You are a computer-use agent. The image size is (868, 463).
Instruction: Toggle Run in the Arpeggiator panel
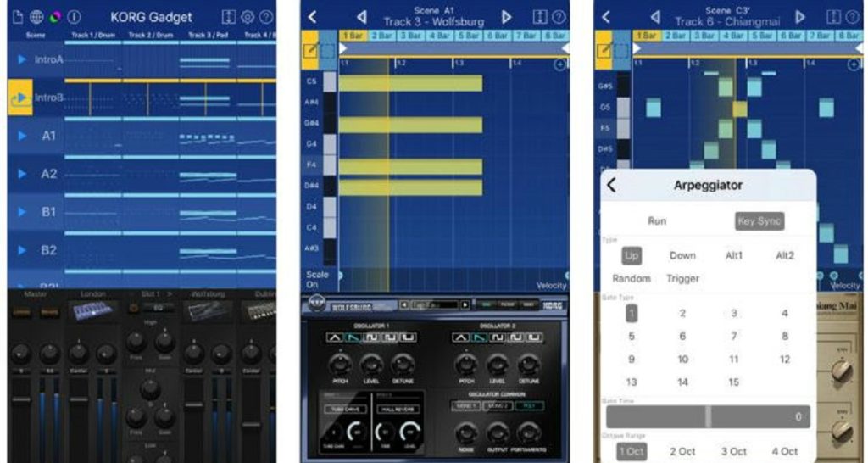coord(657,221)
